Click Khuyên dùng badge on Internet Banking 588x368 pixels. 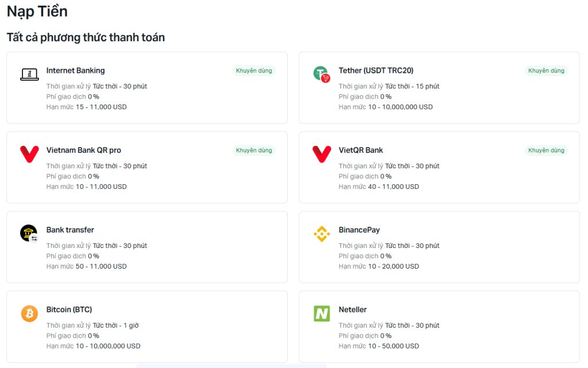point(254,71)
